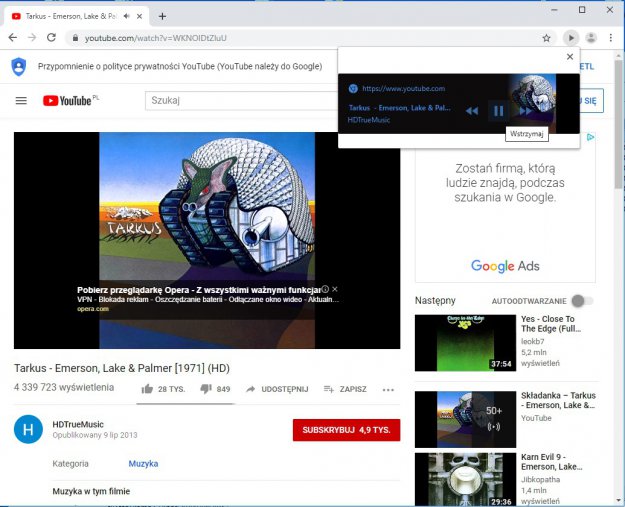The width and height of the screenshot is (625, 507).
Task: Open the media control toolbar button
Action: [571, 38]
